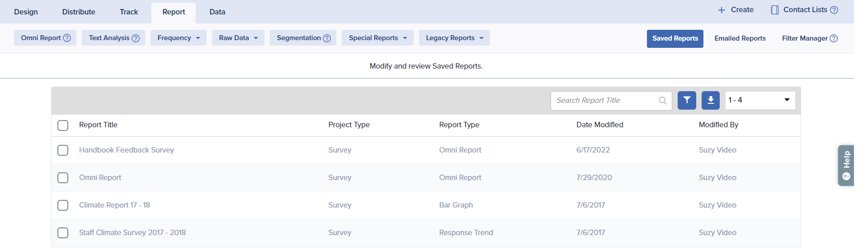The width and height of the screenshot is (868, 250).
Task: Open the Special Reports dropdown
Action: 377,38
